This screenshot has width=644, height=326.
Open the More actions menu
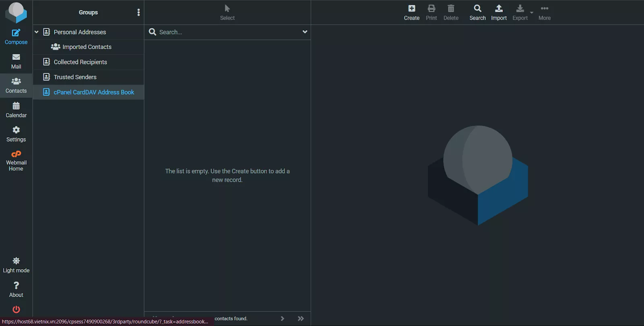544,12
